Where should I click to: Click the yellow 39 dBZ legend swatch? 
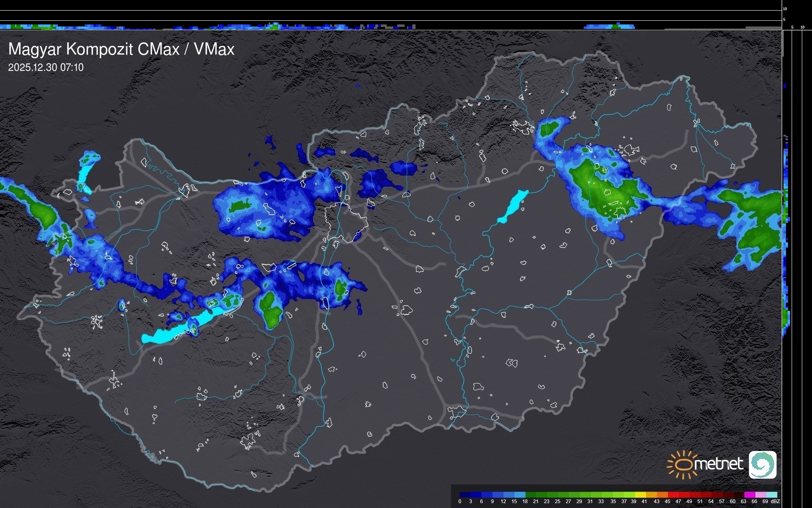(x=640, y=495)
